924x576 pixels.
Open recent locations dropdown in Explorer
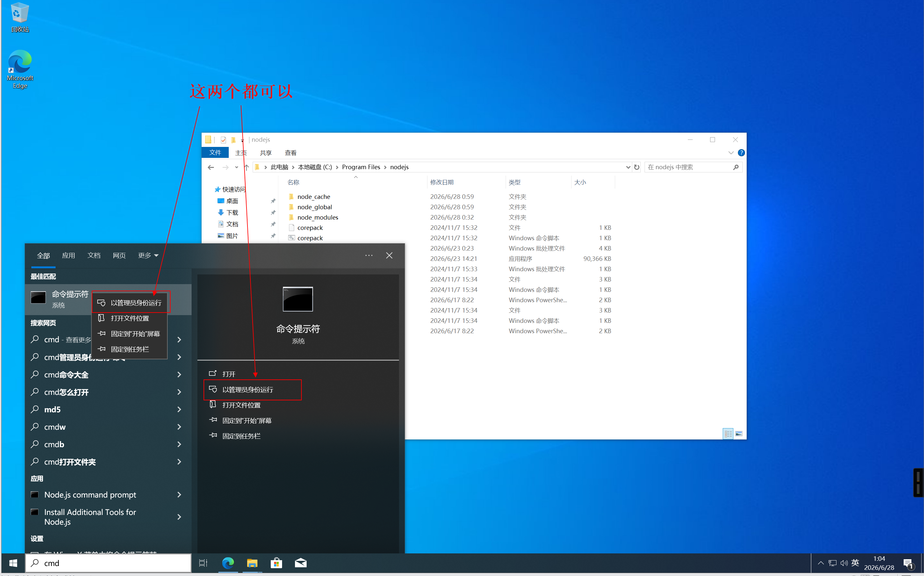click(237, 167)
